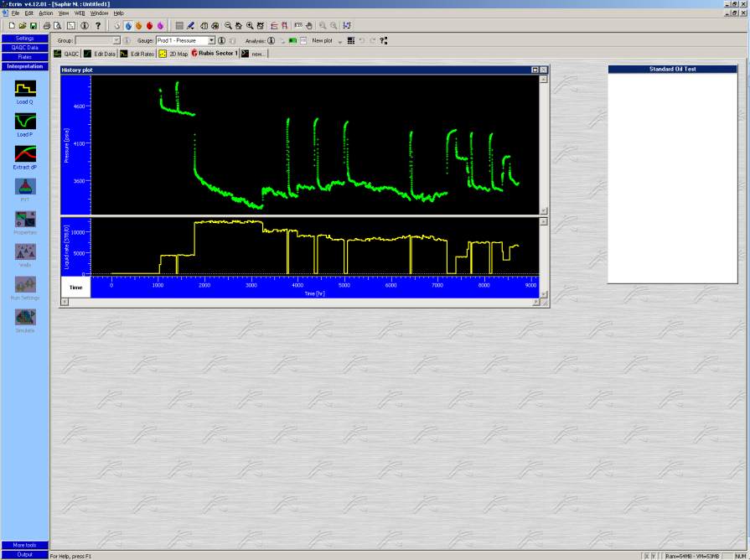Image resolution: width=750 pixels, height=560 pixels.
Task: Expand the Settings section in sidebar
Action: pyautogui.click(x=24, y=39)
